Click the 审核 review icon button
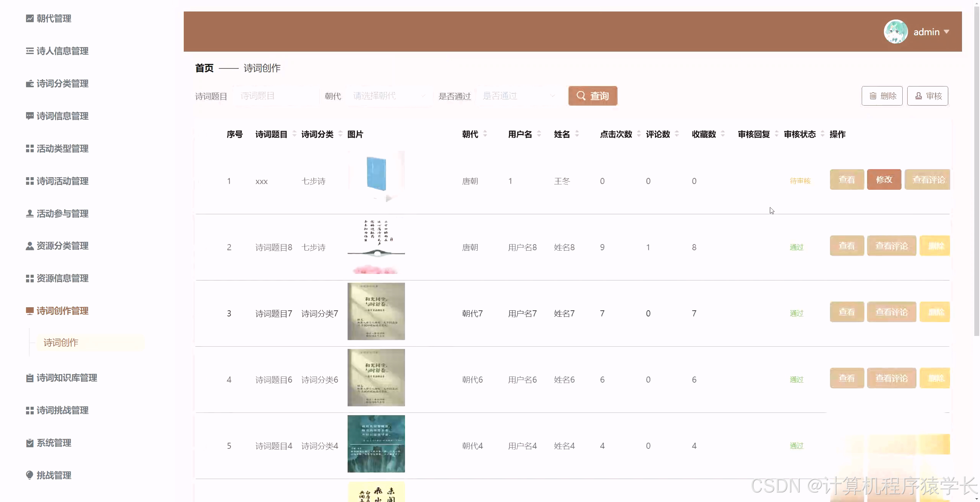 tap(918, 96)
